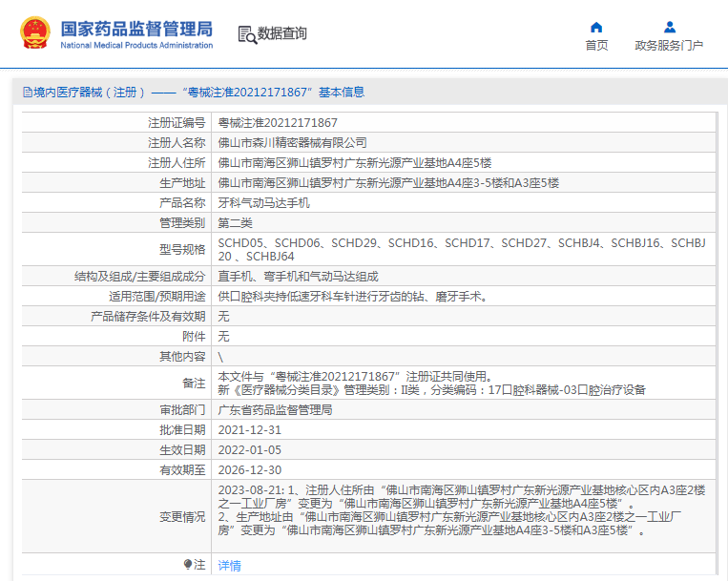
Task: Select 生产地址 label
Action: [x=182, y=183]
